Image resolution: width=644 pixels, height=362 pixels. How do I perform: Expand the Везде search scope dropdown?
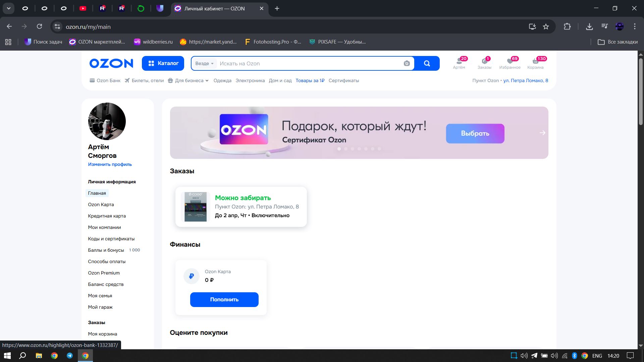pyautogui.click(x=204, y=63)
